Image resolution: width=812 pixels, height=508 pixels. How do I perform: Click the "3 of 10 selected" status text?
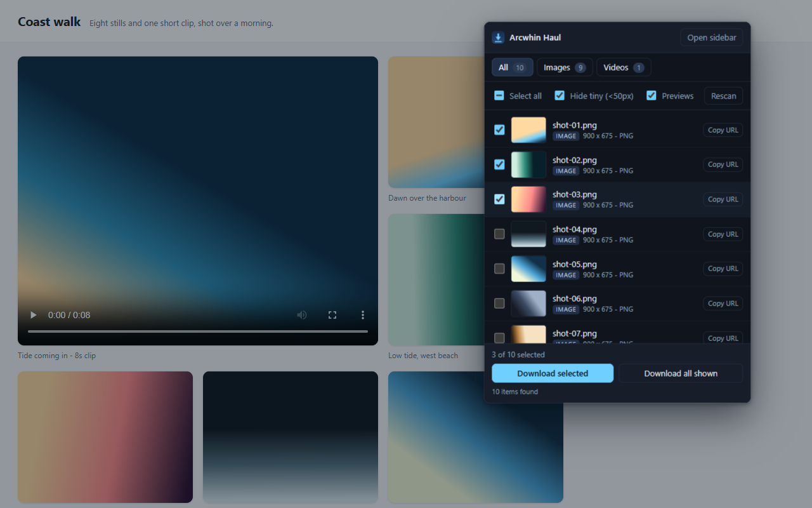click(x=518, y=355)
